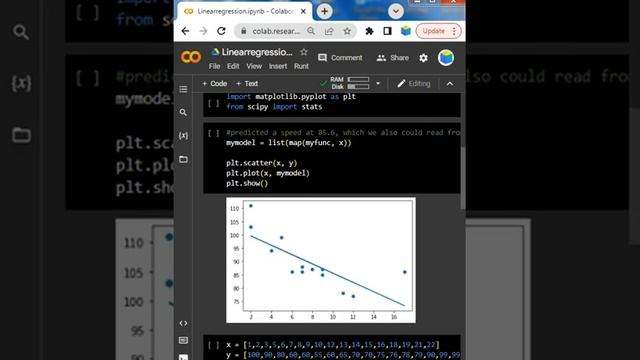640x360 pixels.
Task: Click the code line plt.show()
Action: click(x=247, y=183)
